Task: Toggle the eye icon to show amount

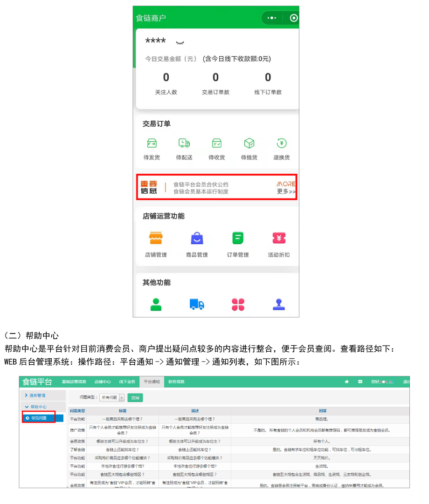Action: 180,43
